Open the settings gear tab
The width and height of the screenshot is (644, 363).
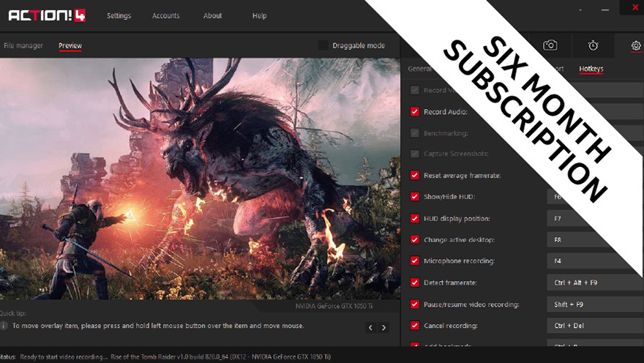[636, 45]
